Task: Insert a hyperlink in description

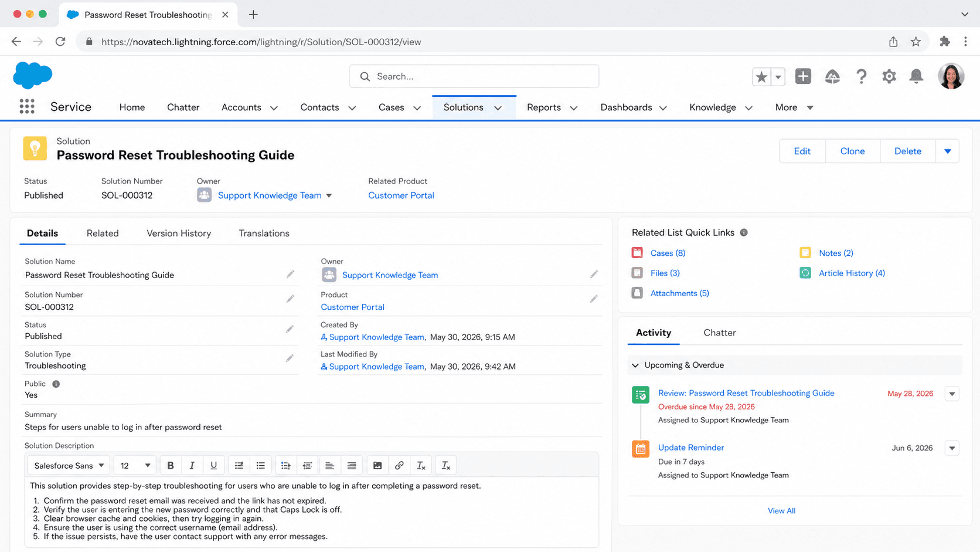Action: coord(399,465)
